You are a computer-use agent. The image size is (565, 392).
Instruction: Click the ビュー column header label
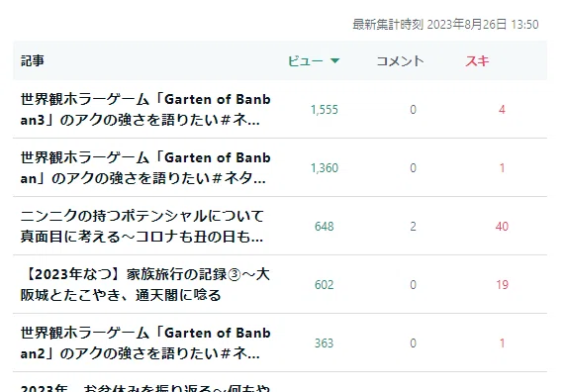(x=305, y=60)
